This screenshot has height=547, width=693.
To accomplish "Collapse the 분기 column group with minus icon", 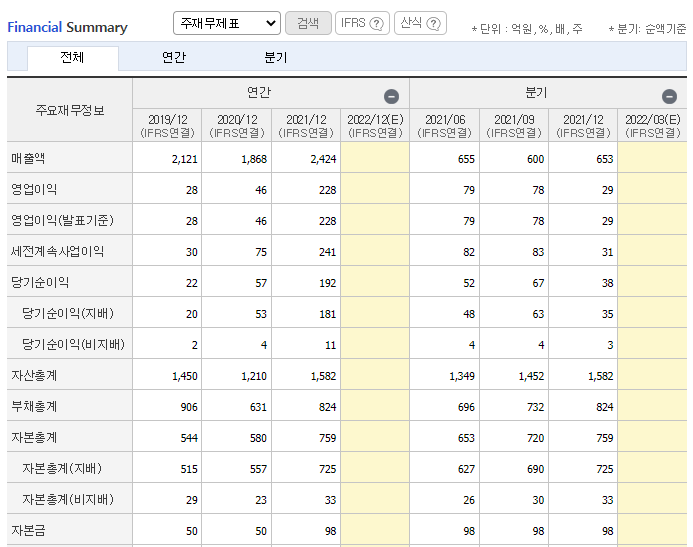I will pos(669,96).
